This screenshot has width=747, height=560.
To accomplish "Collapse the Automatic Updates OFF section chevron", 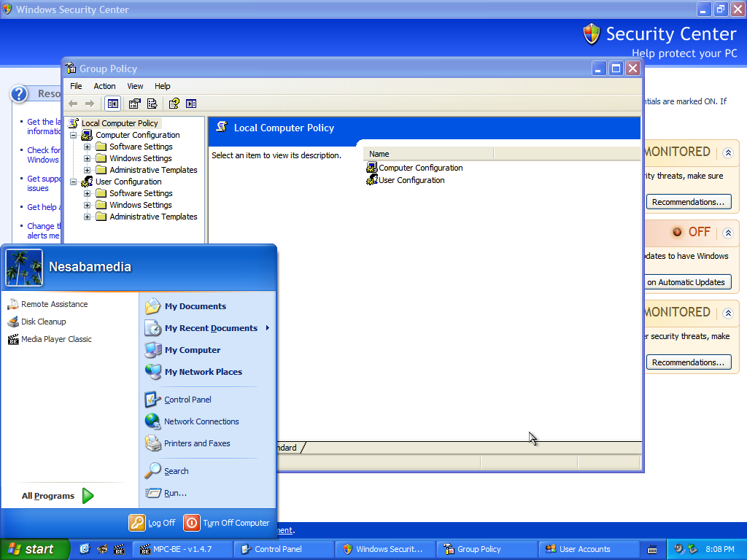I will (x=727, y=233).
